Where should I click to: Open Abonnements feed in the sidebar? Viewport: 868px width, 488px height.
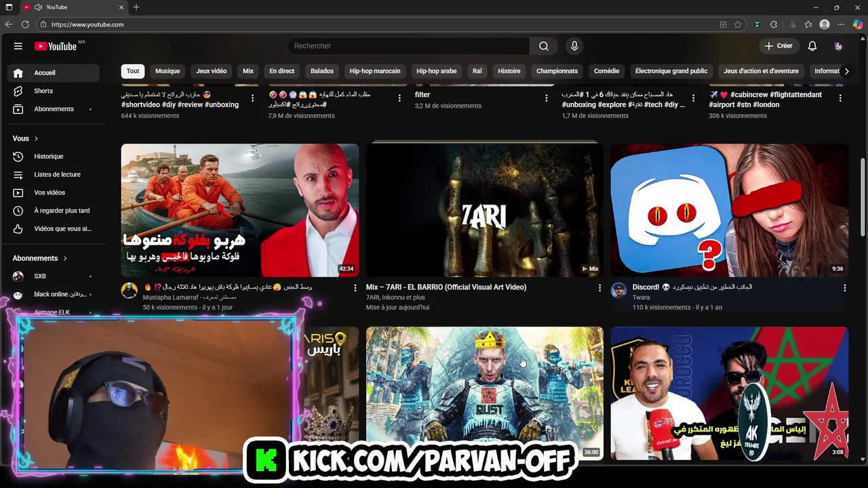tap(53, 109)
